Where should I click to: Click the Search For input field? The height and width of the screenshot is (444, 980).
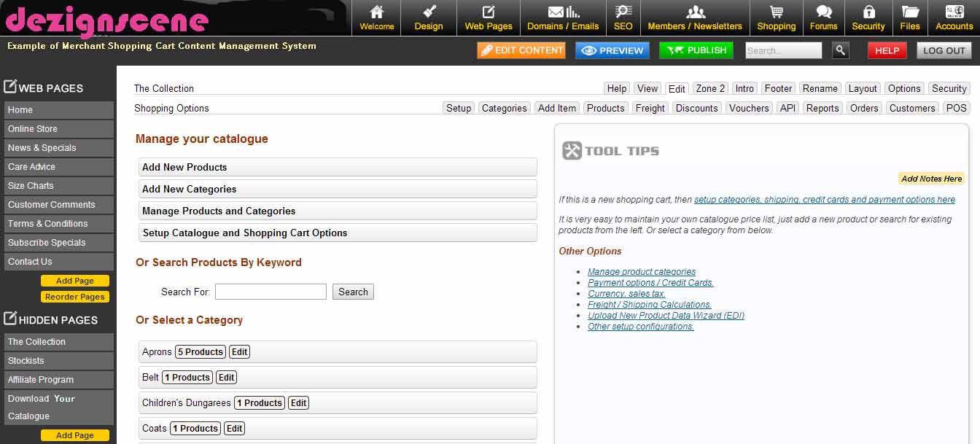tap(271, 292)
